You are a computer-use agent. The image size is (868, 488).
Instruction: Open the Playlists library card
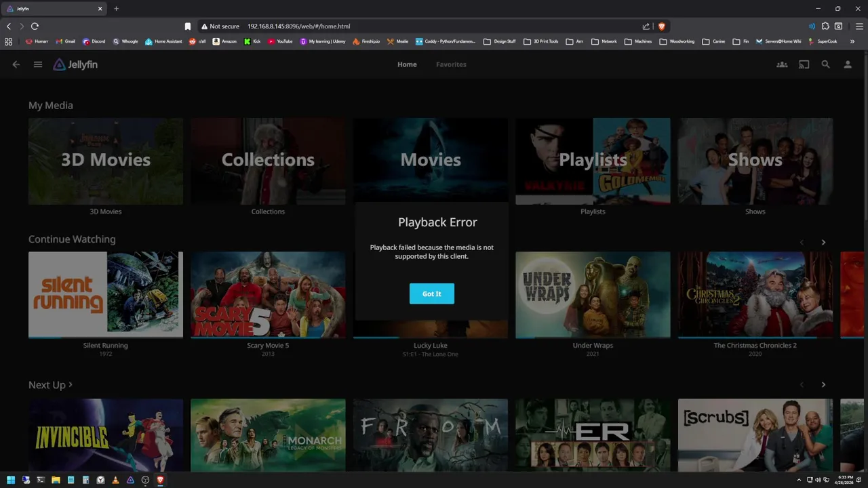pos(593,161)
